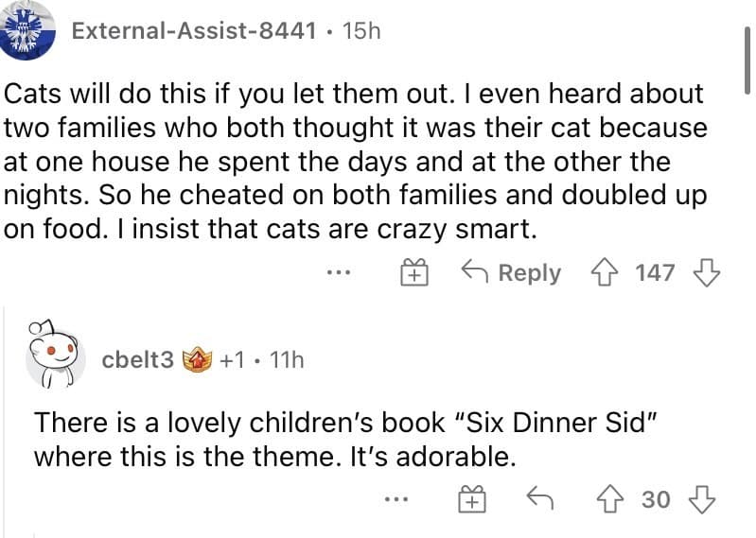Open more options on top comment

point(339,273)
